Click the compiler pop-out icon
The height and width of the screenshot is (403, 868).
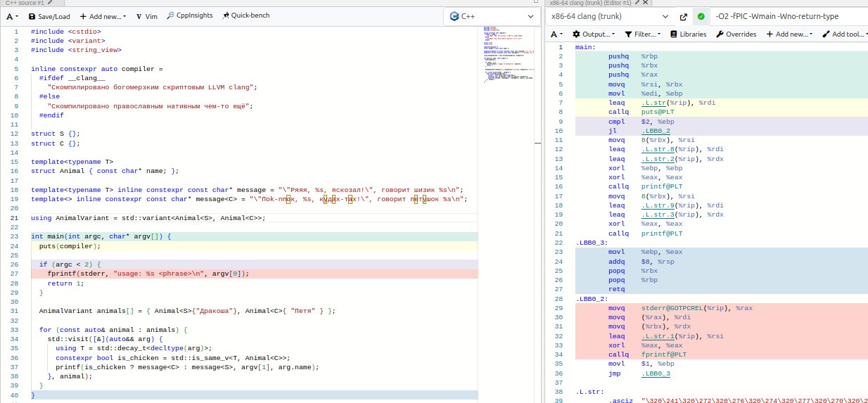(x=684, y=16)
